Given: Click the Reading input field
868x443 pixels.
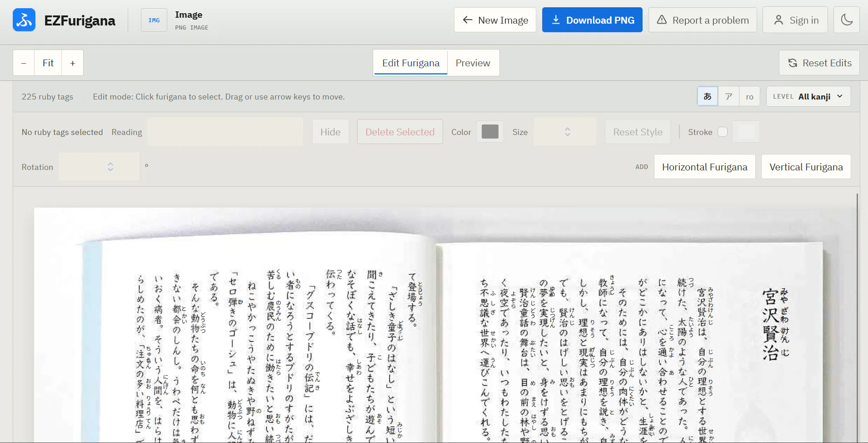Looking at the screenshot, I should (225, 132).
